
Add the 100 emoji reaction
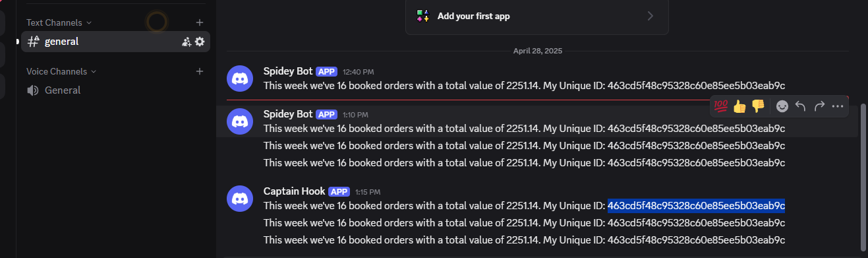tap(720, 106)
